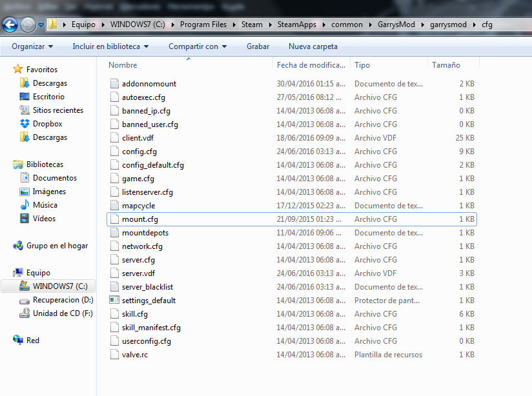
Task: Open Incluir en biblioteca menu
Action: (110, 46)
